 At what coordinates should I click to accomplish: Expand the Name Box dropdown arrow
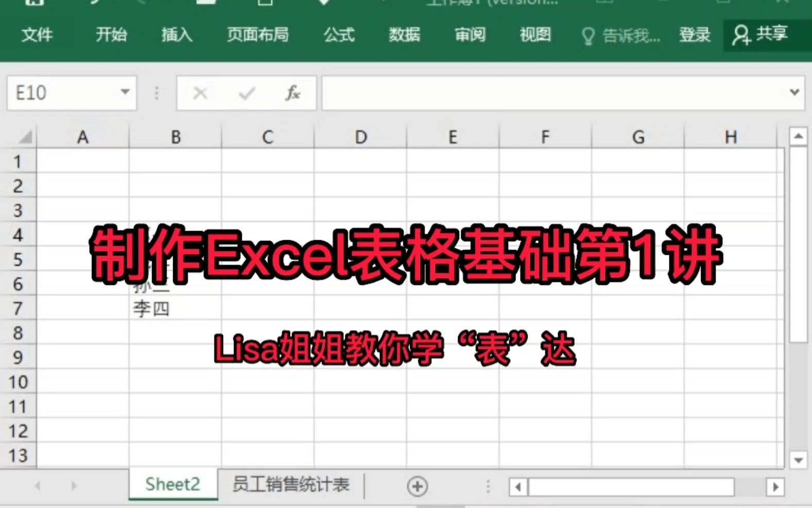(x=125, y=92)
